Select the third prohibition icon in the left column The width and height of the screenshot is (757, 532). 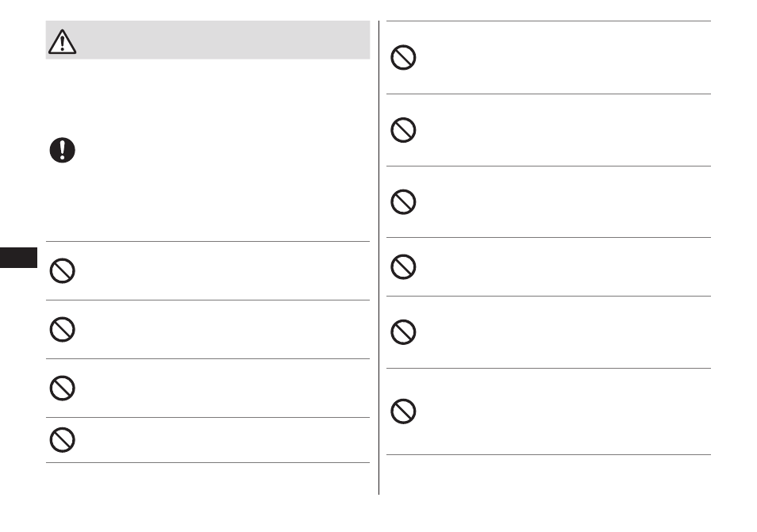62,388
